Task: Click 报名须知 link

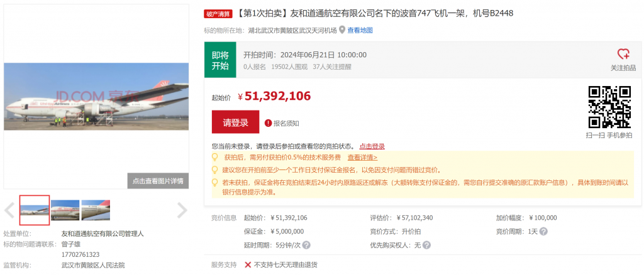Action: pyautogui.click(x=286, y=123)
